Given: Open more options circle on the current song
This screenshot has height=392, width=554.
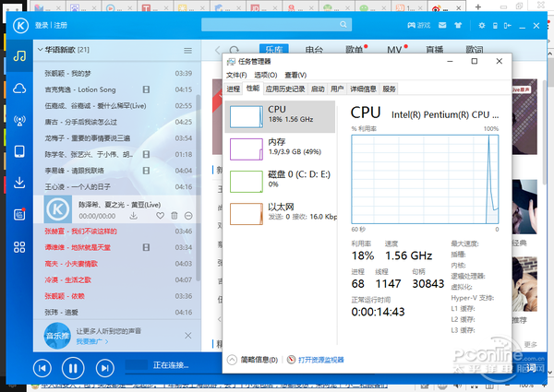Looking at the screenshot, I should [188, 216].
